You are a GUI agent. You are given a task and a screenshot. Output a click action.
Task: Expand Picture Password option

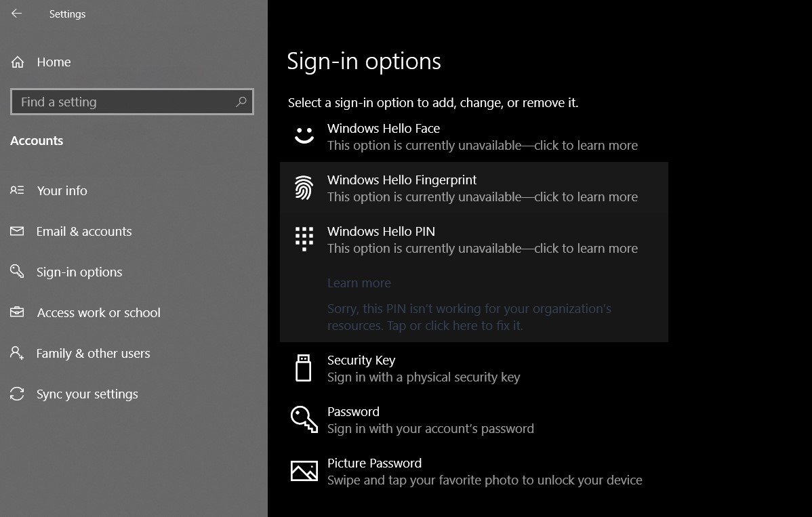(474, 472)
